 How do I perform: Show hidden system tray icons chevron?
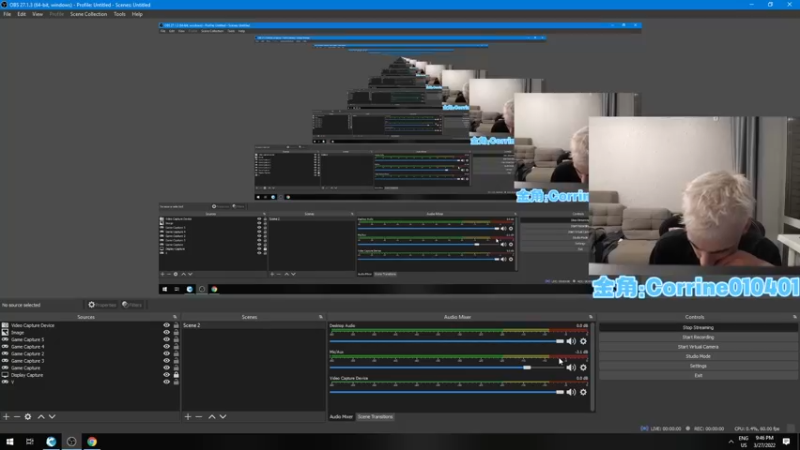[731, 442]
